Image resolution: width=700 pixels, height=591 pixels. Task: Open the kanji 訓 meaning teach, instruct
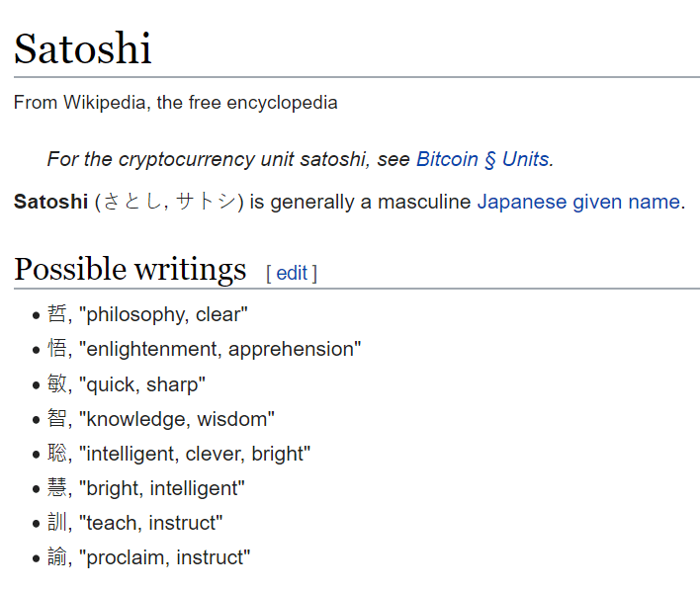[x=57, y=523]
